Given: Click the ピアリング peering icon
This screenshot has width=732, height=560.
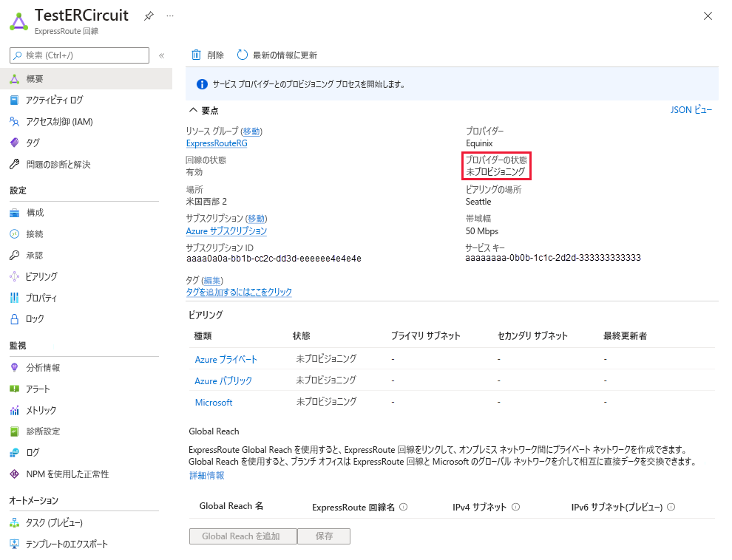Looking at the screenshot, I should 15,276.
